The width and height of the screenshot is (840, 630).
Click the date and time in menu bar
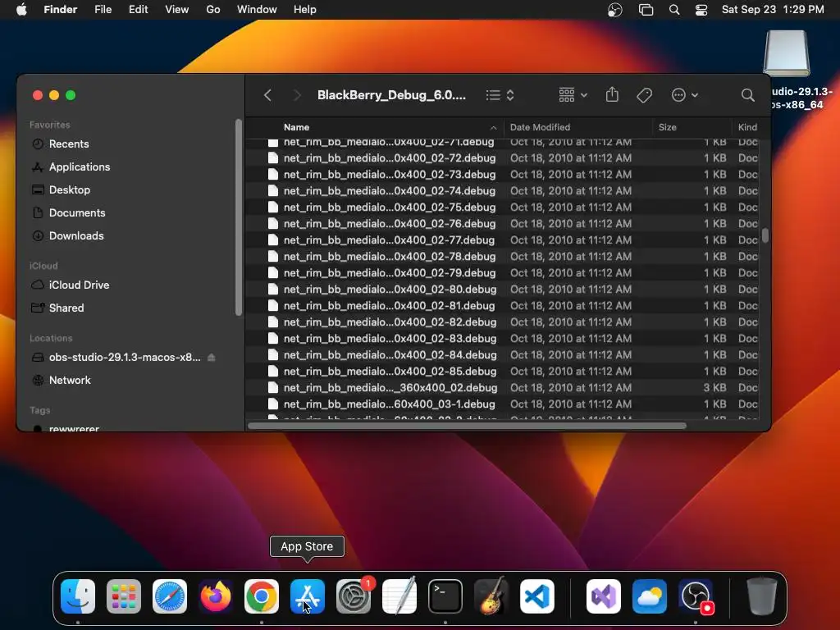[x=773, y=10]
